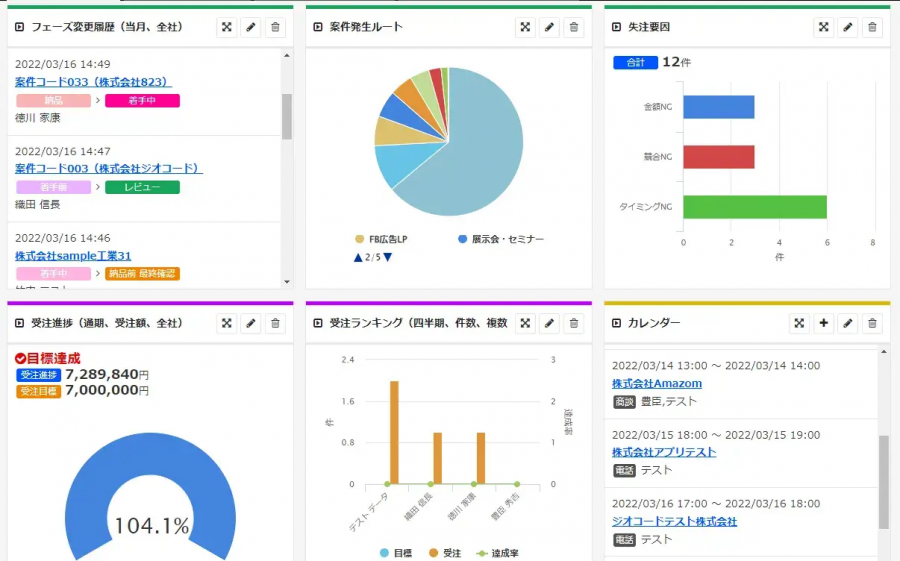Expand the 失注要因 widget fullscreen

[824, 27]
